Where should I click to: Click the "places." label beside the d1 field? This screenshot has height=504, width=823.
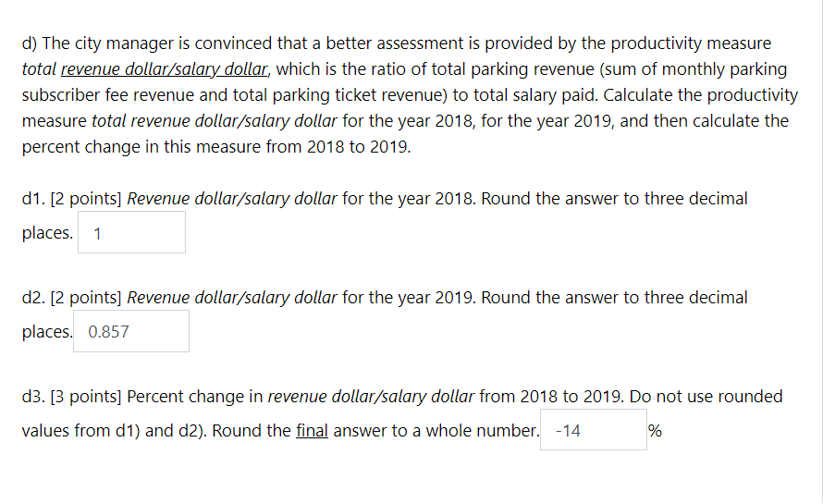click(x=47, y=233)
